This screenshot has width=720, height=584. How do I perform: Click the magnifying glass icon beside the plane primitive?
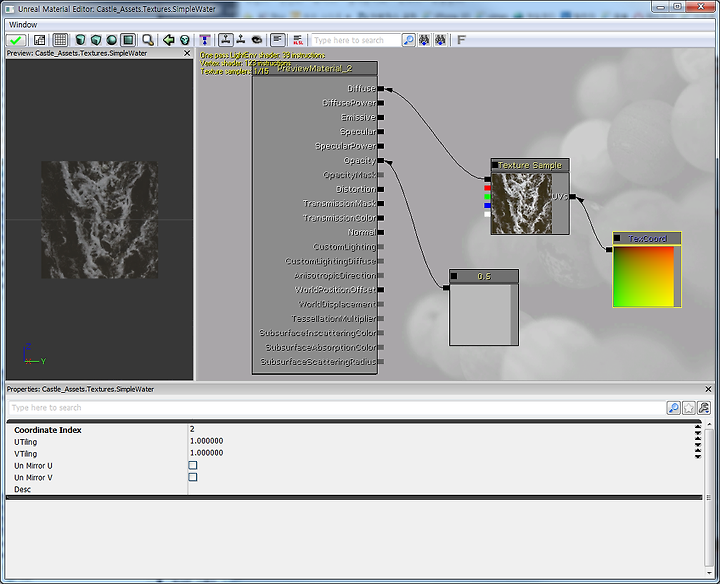tap(148, 40)
